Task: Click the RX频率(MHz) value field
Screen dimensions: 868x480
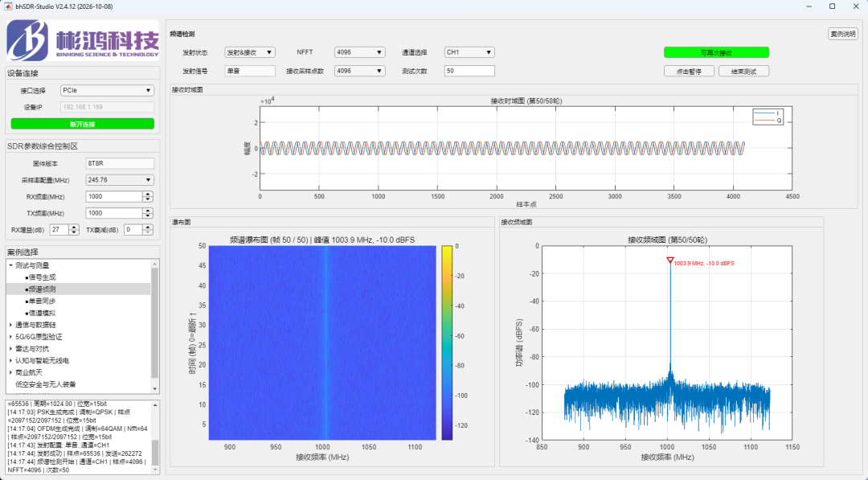Action: [115, 196]
